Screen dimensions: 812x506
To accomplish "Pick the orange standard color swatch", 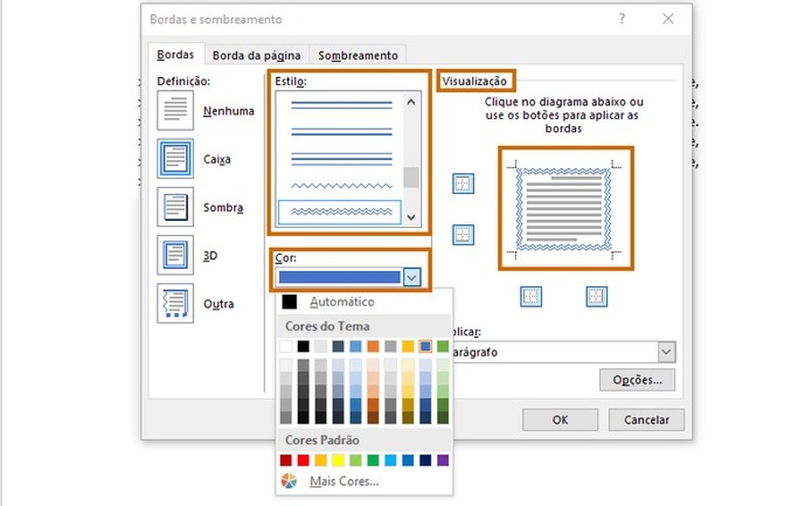I will point(321,460).
